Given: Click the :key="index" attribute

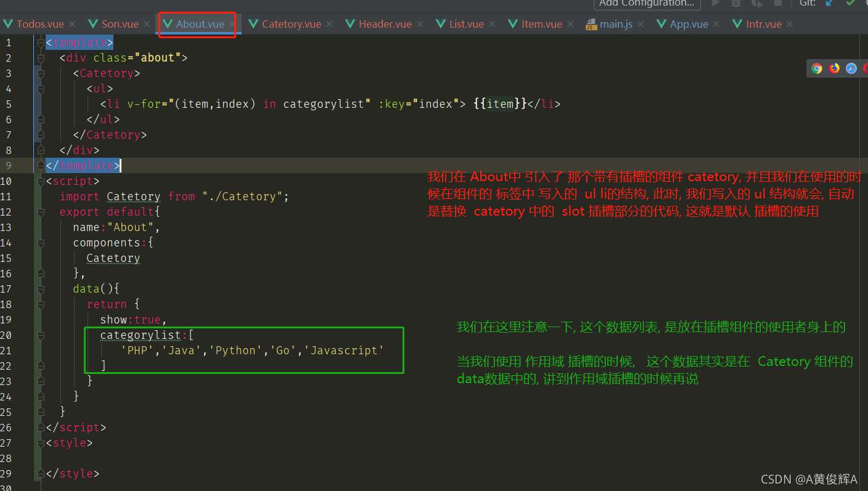Looking at the screenshot, I should pyautogui.click(x=419, y=104).
